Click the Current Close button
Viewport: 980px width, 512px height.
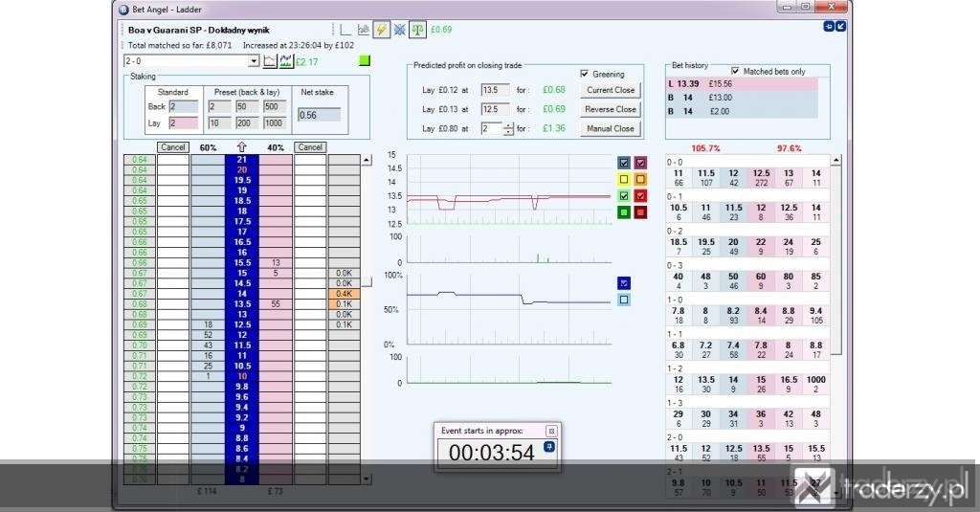(x=611, y=90)
